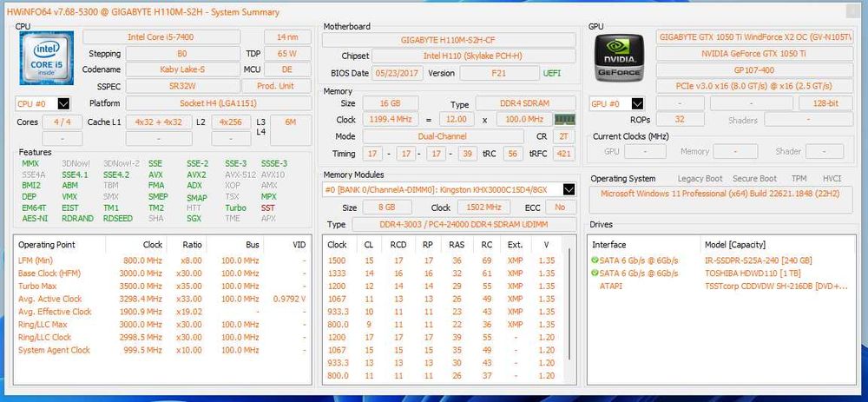Click the 65 W TDP value
This screenshot has height=402, width=868.
288,54
